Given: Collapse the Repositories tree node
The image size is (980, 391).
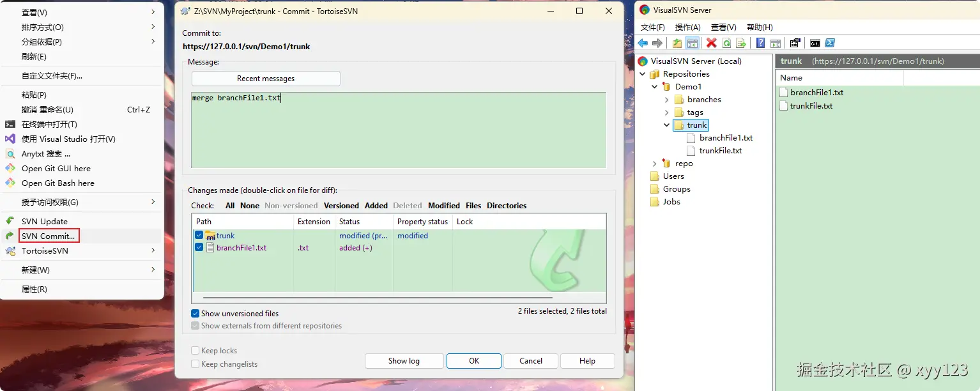Looking at the screenshot, I should coord(643,74).
